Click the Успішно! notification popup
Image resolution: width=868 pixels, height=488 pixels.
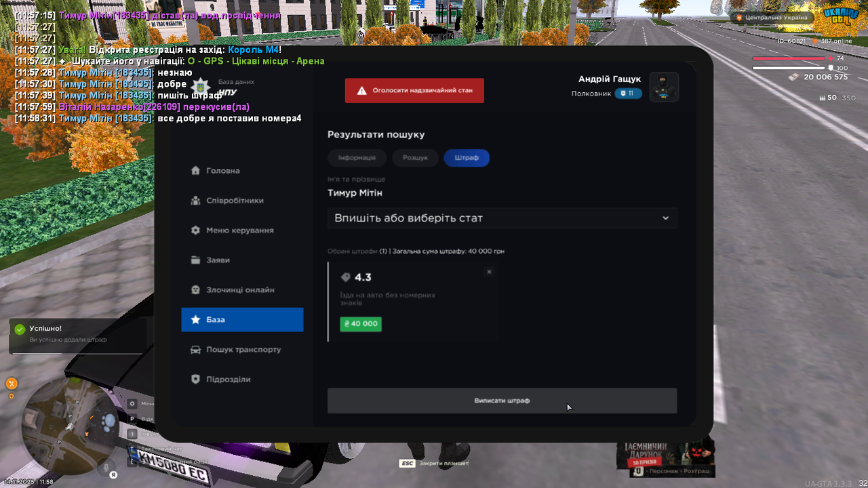click(77, 336)
